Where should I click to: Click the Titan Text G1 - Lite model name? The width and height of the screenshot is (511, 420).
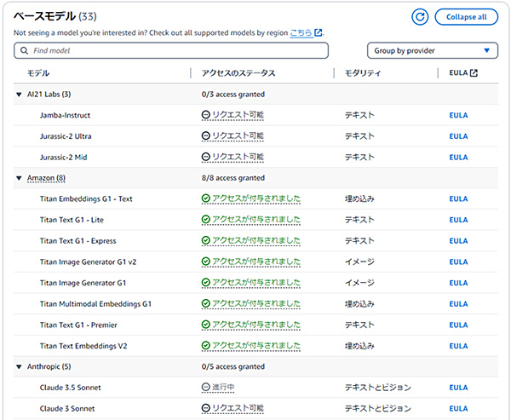(72, 220)
